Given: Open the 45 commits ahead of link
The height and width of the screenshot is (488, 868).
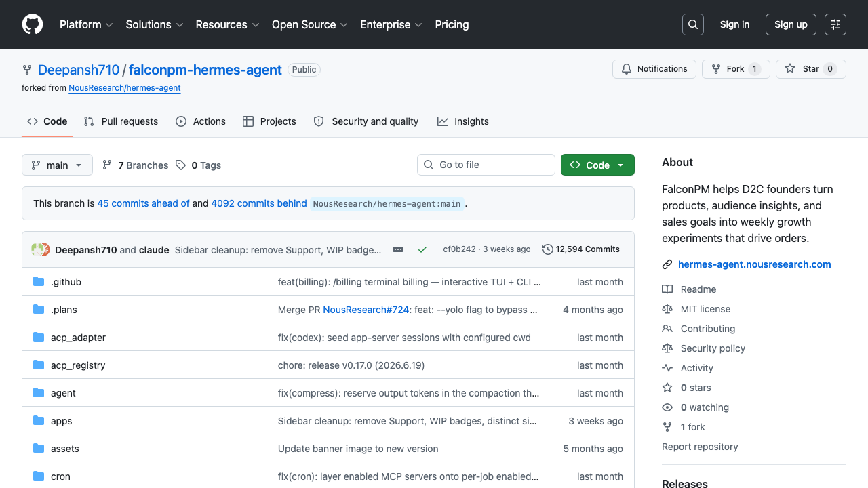Looking at the screenshot, I should coord(143,203).
